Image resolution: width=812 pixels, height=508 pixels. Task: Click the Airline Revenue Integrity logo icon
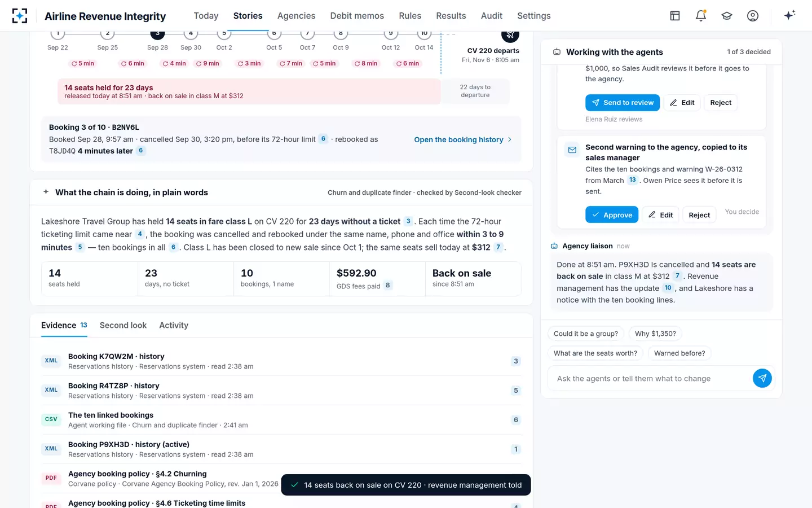pos(20,16)
